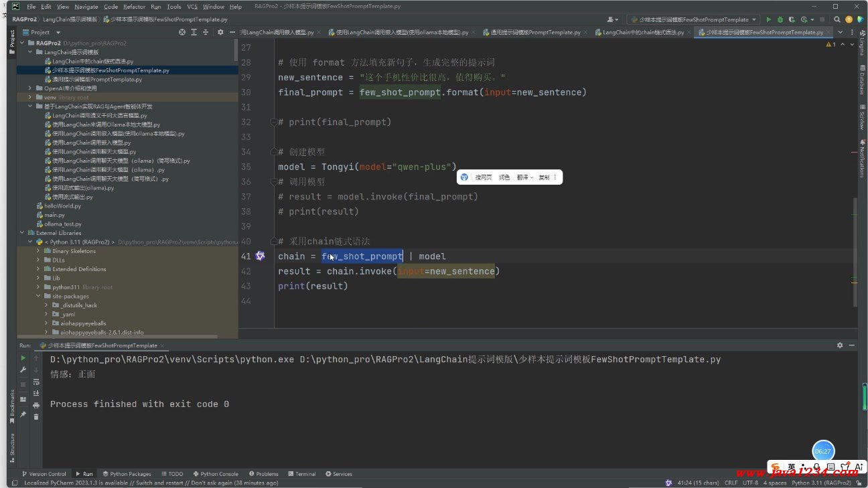Collapse all in the Project panel
868x488 pixels.
[x=206, y=32]
